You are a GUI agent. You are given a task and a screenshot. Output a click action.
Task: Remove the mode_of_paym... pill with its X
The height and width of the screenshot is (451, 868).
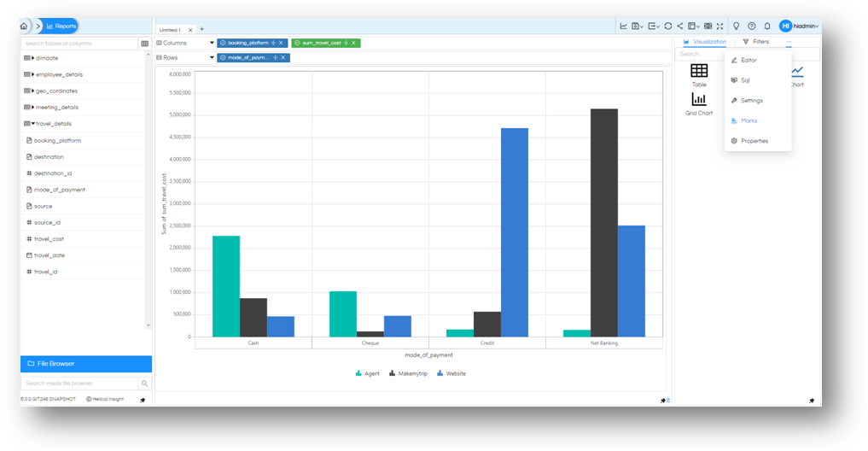pyautogui.click(x=283, y=57)
